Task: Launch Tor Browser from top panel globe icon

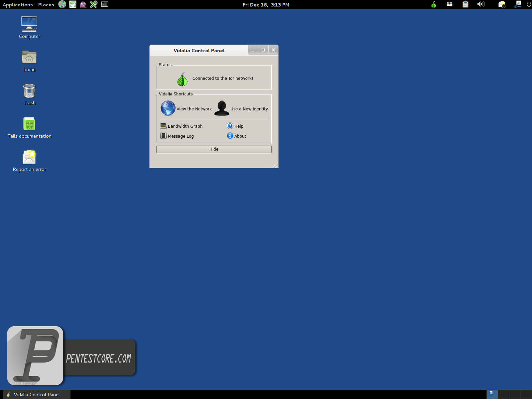Action: [x=62, y=4]
